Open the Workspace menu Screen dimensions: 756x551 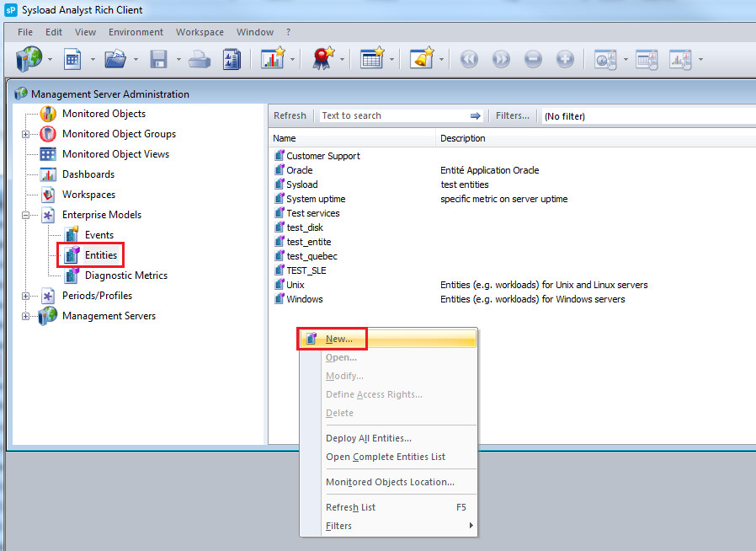point(200,32)
